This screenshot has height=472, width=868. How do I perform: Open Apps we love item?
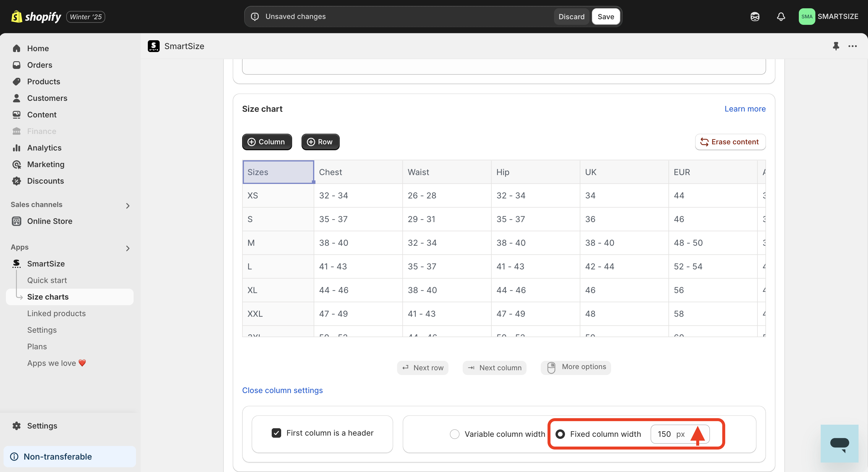56,363
